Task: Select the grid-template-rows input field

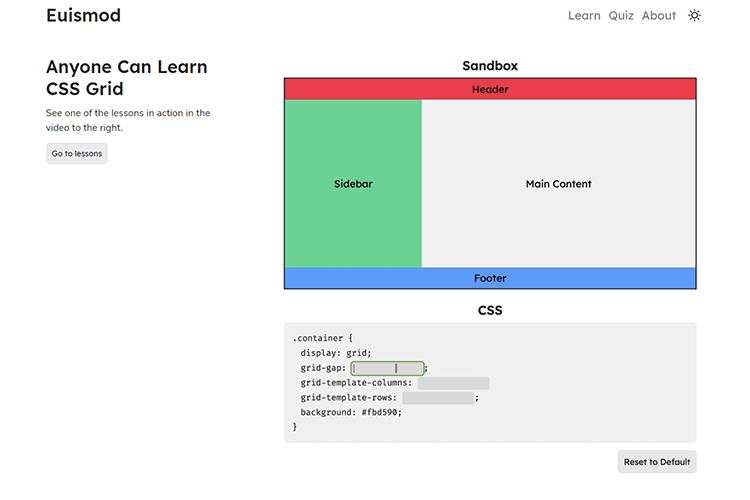Action: [438, 398]
